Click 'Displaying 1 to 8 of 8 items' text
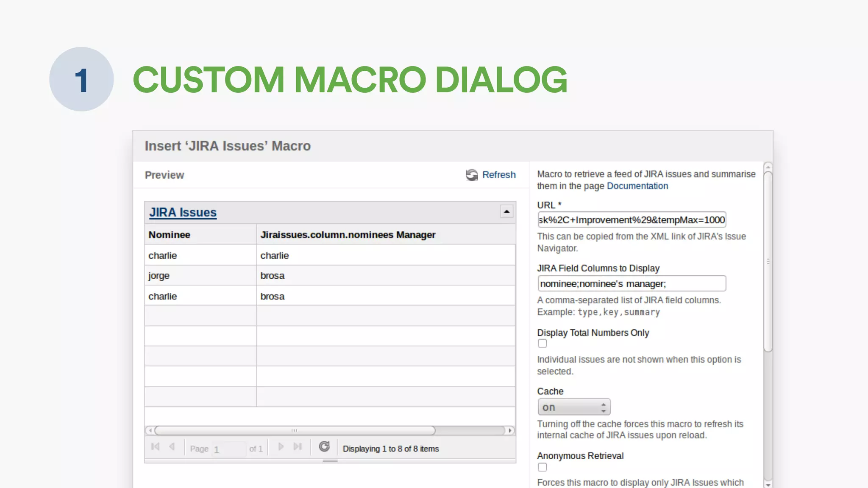The image size is (868, 488). pos(391,449)
